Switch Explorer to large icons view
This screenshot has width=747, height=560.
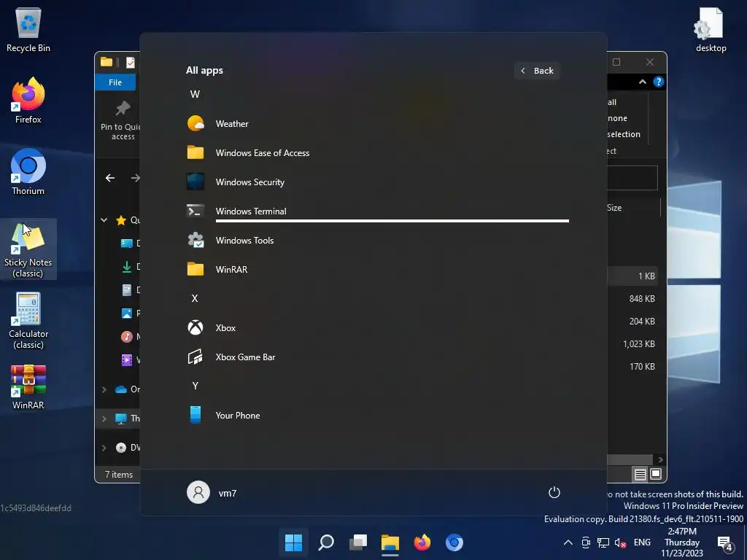[656, 474]
